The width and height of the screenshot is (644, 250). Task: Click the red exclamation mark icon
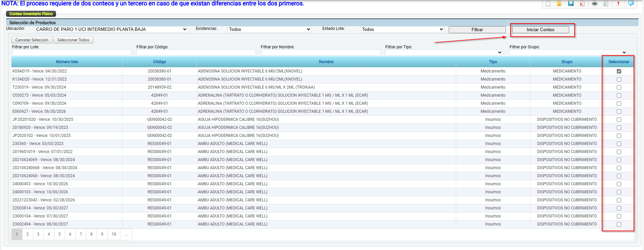(x=618, y=4)
